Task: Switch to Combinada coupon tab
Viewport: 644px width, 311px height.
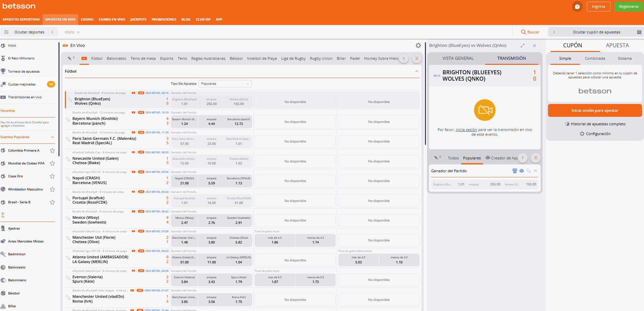Action: point(595,58)
